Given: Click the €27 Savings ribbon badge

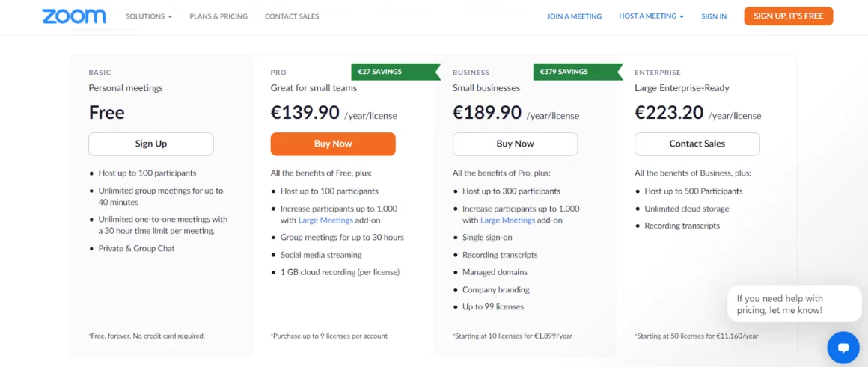Looking at the screenshot, I should [x=382, y=72].
